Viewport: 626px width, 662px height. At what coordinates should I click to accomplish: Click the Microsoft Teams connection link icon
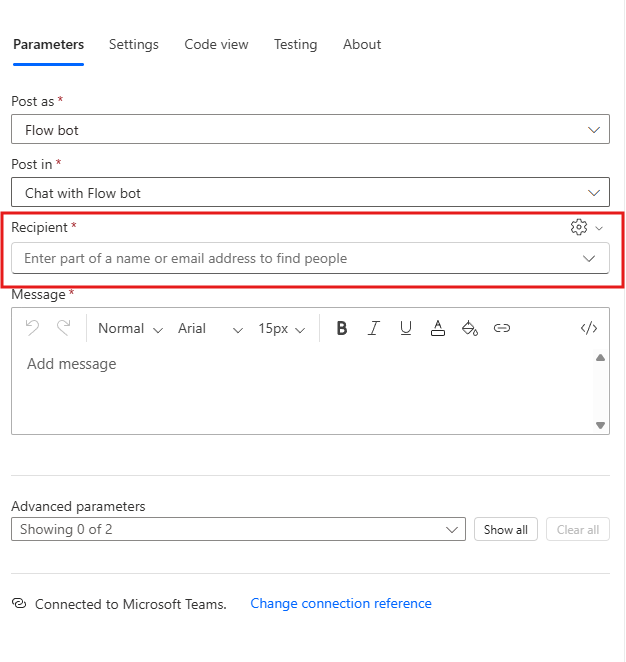[19, 604]
